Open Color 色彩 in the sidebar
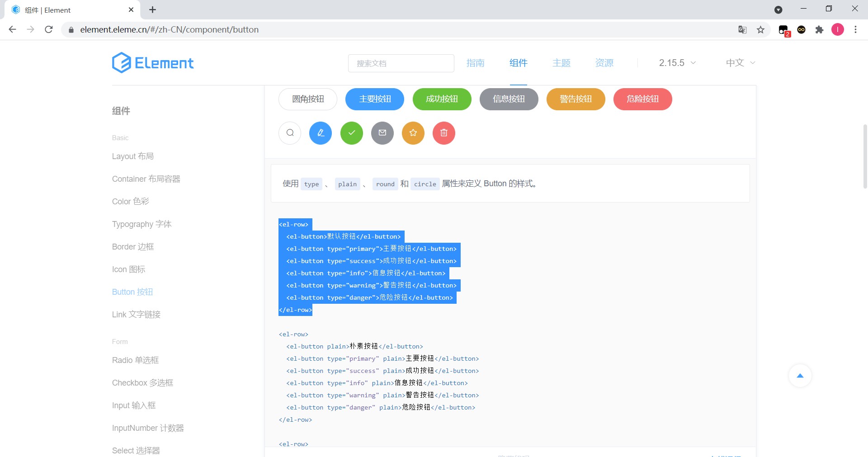Screen dimensions: 868x457 click(x=131, y=202)
